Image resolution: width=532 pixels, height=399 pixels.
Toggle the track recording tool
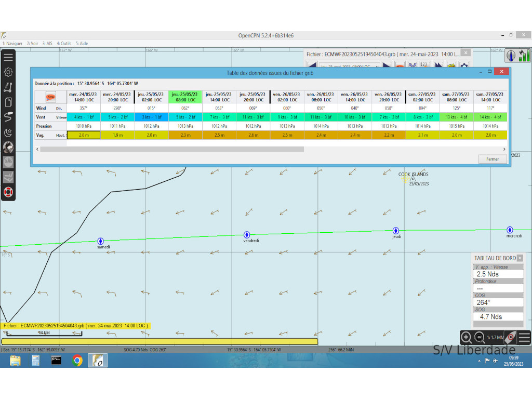(8, 117)
